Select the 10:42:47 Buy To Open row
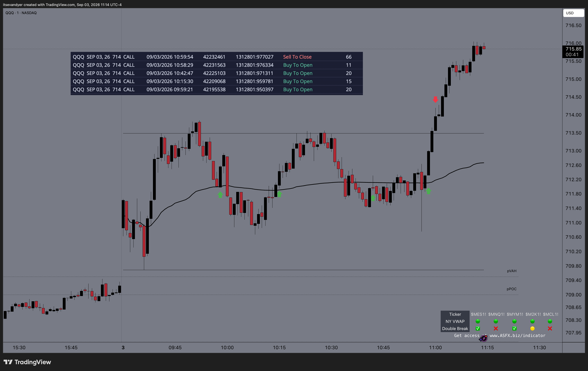Image resolution: width=588 pixels, height=371 pixels. click(217, 73)
